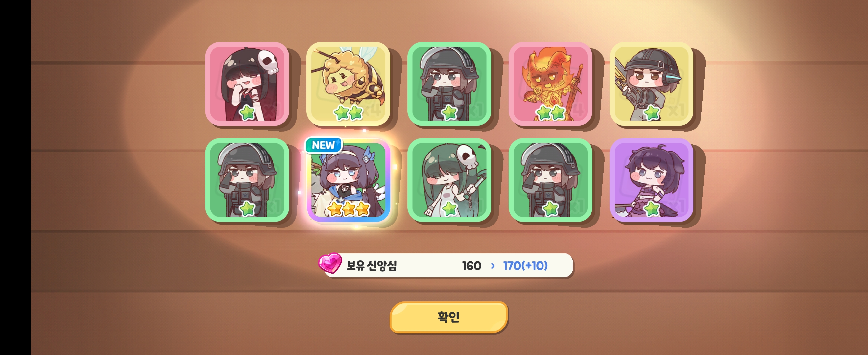
Task: Click the blue chevron between 160 and 170
Action: [493, 266]
